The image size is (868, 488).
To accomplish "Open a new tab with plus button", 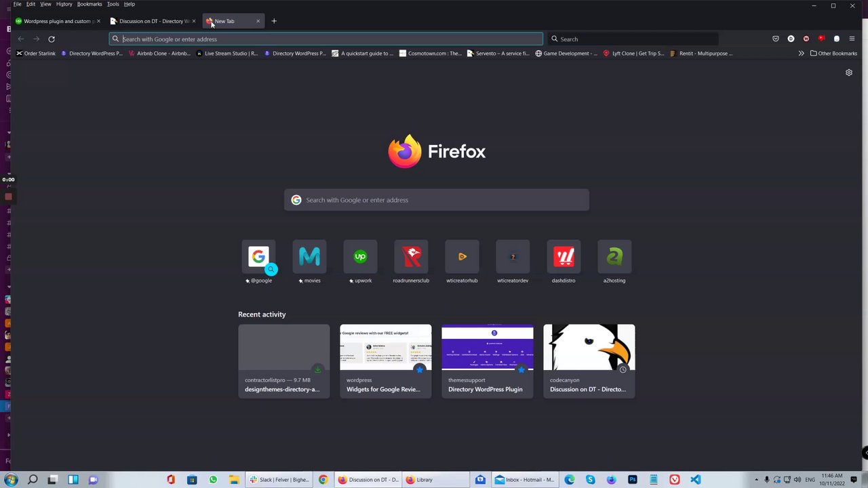I will coord(274,21).
